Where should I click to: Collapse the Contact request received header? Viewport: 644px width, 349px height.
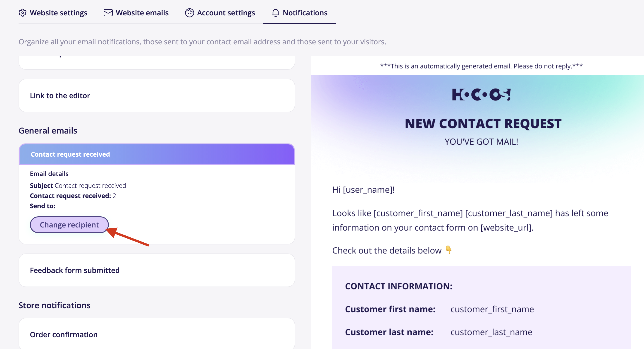(157, 154)
